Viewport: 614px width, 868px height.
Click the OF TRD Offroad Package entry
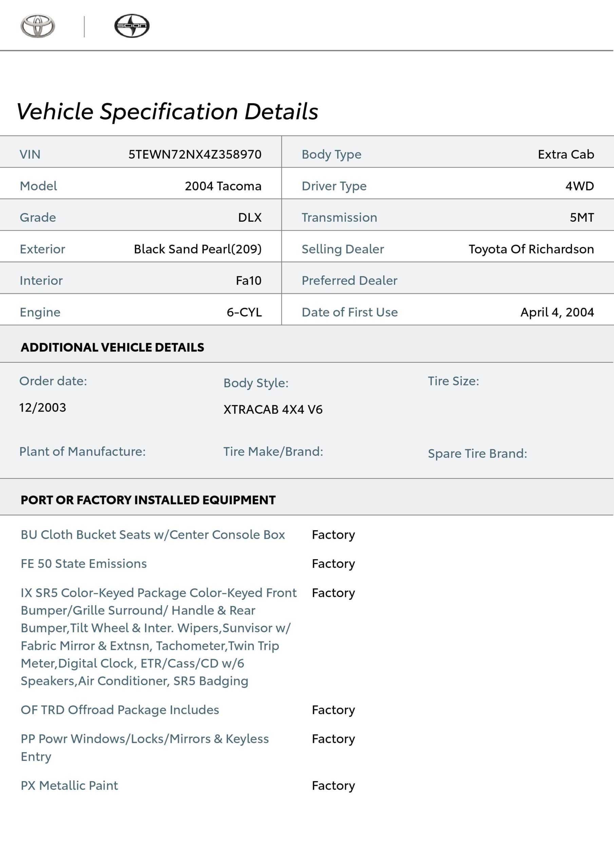[120, 710]
